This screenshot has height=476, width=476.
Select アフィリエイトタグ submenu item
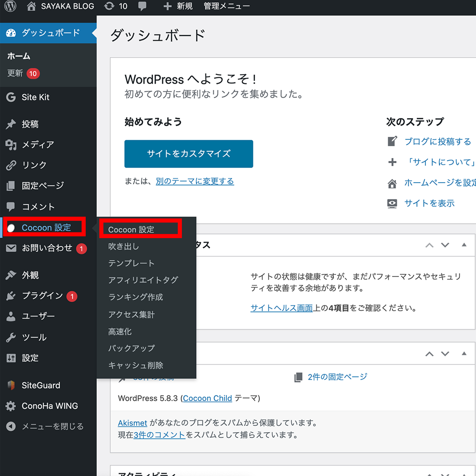pyautogui.click(x=143, y=280)
